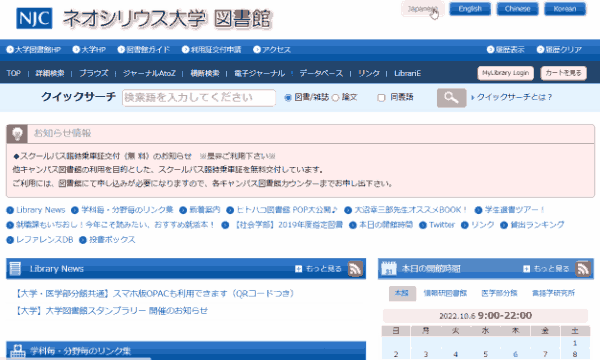Viewport: 600px width, 360px height.
Task: Select the 言語学研究所 hours tab
Action: click(553, 293)
